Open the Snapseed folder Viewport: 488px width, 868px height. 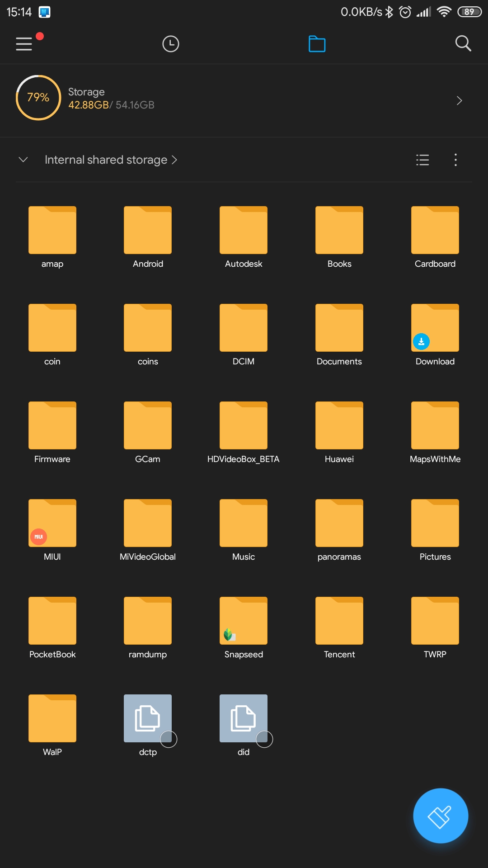click(x=244, y=628)
